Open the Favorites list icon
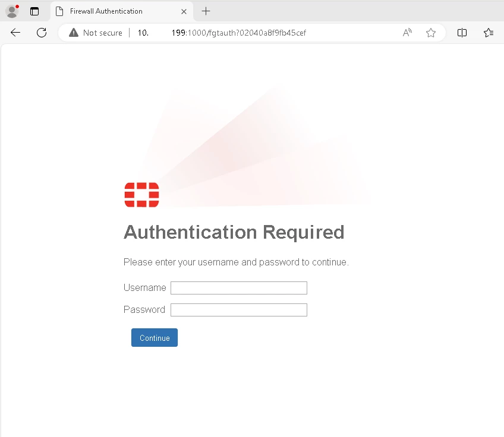The height and width of the screenshot is (437, 504). click(489, 33)
